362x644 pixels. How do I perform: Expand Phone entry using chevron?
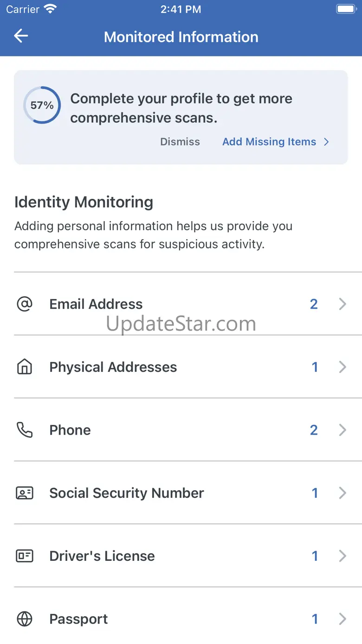coord(343,430)
